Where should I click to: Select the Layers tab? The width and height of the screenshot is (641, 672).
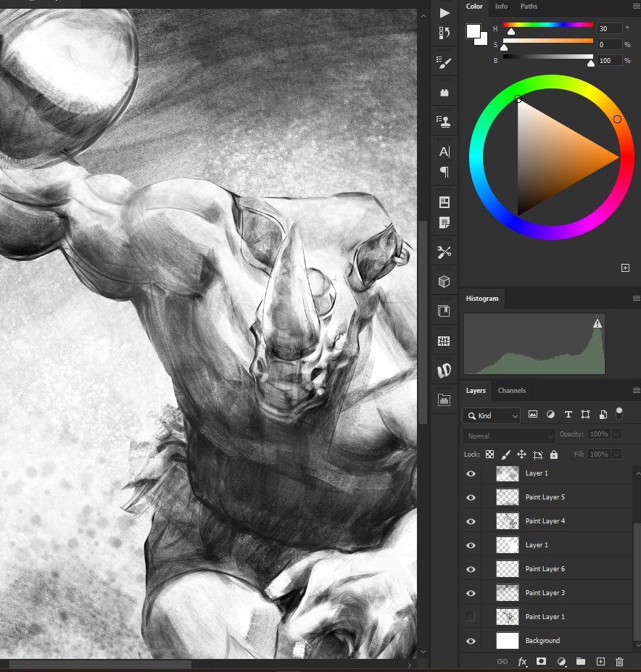coord(476,391)
